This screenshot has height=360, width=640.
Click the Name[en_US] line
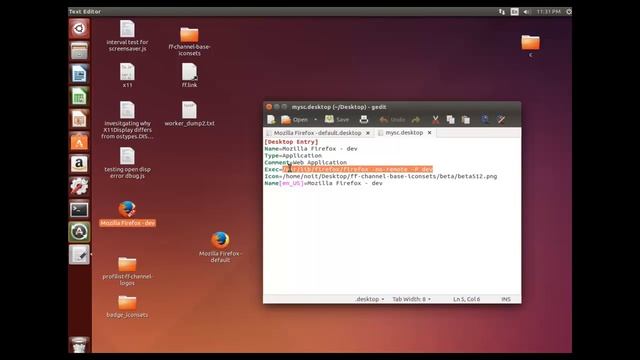(324, 183)
